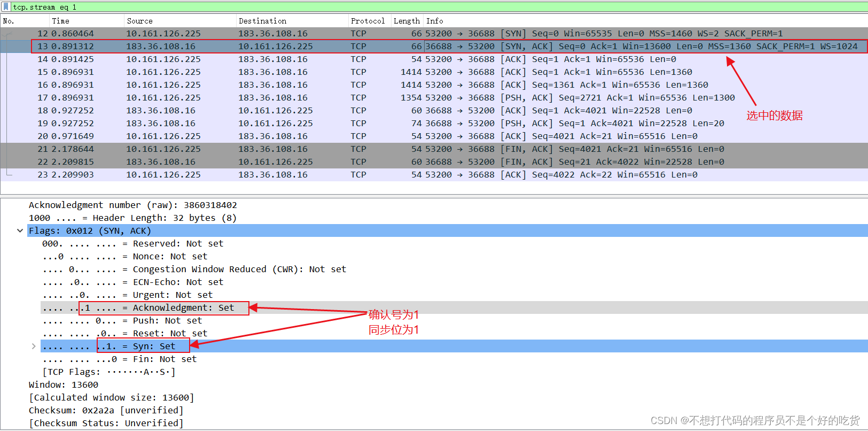
Task: Select the Push: Not set line
Action: coord(122,321)
